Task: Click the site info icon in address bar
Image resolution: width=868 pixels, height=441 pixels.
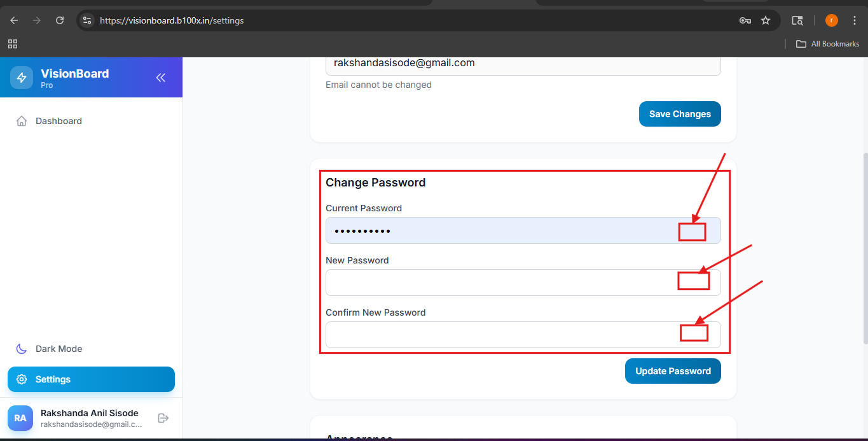Action: (88, 20)
